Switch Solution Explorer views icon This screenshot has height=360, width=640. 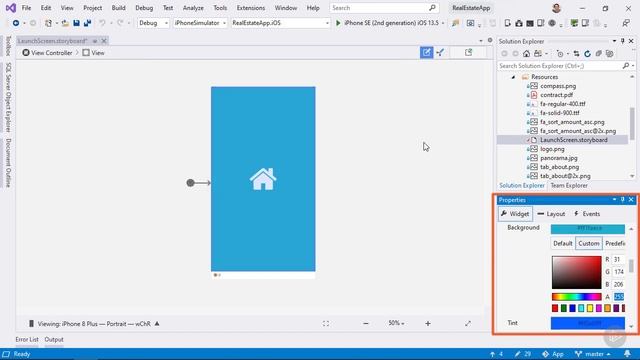click(x=538, y=53)
